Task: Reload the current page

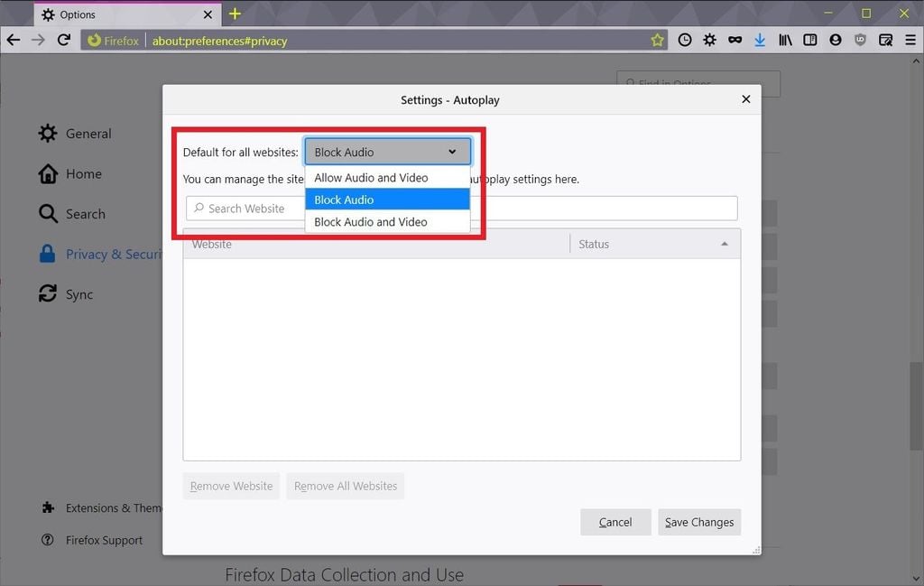Action: pos(64,40)
